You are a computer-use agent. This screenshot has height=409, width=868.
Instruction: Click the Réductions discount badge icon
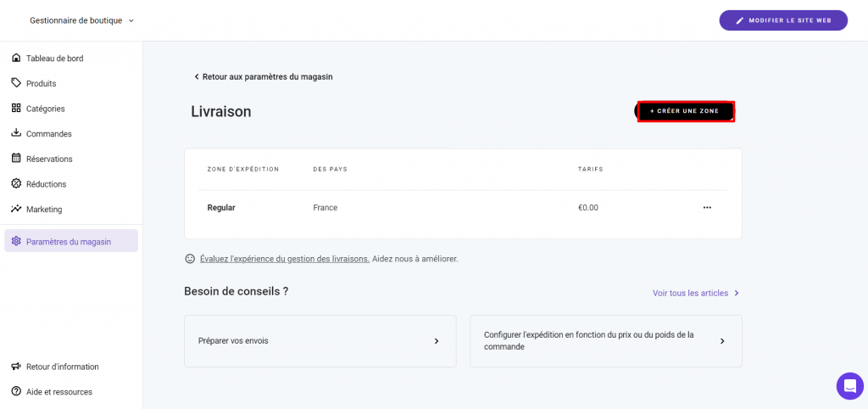pyautogui.click(x=16, y=183)
